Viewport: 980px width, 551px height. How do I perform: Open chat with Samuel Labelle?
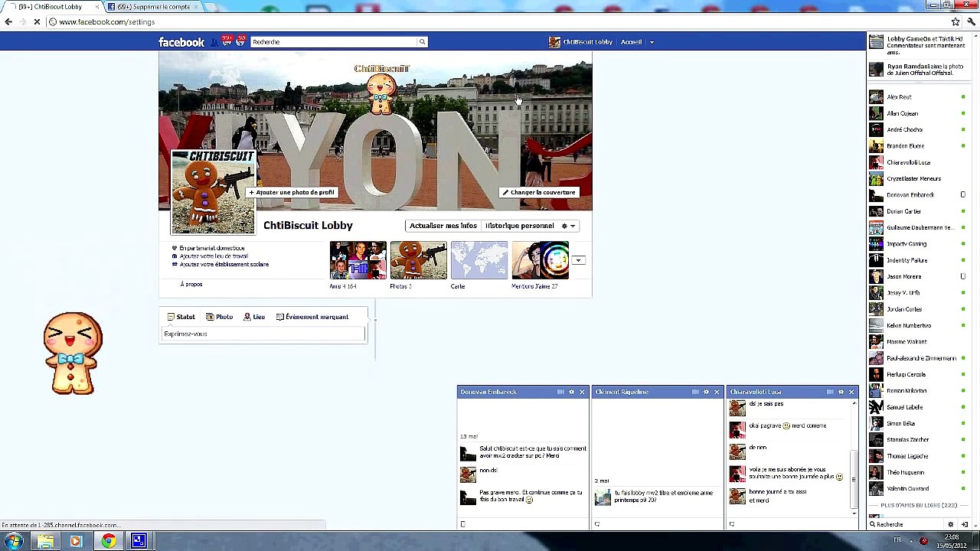917,407
